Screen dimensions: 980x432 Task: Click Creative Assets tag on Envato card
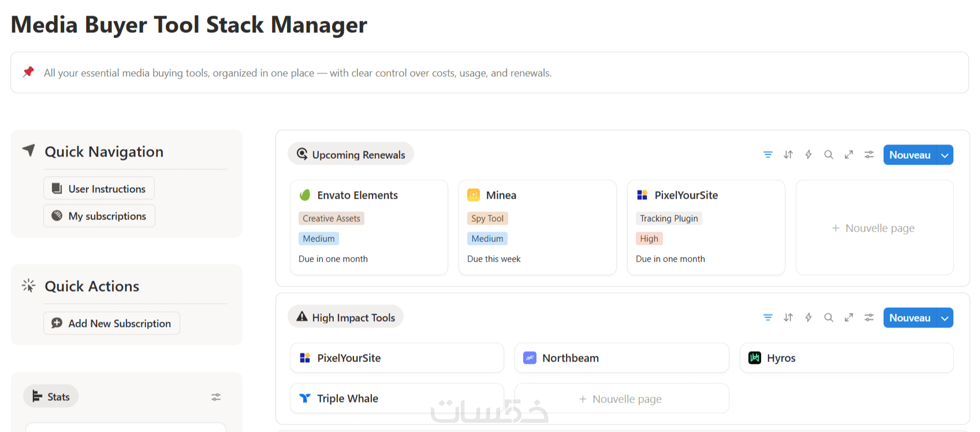click(x=331, y=218)
